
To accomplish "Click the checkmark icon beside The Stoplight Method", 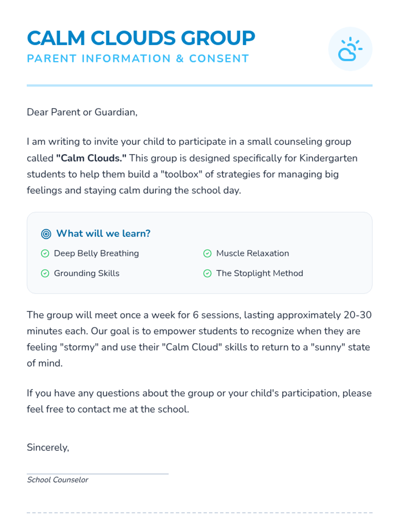I will (x=207, y=273).
